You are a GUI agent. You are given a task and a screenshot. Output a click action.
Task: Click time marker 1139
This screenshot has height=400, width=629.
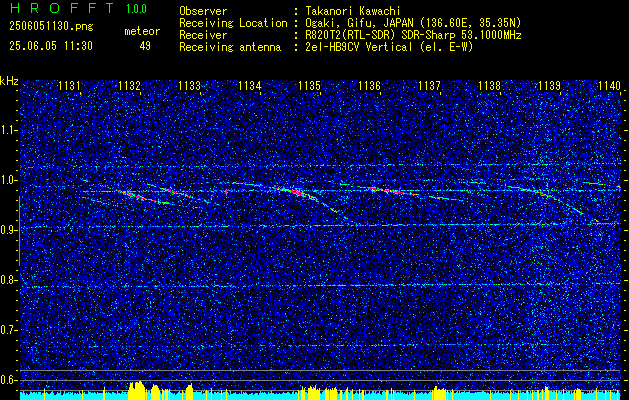tap(550, 85)
